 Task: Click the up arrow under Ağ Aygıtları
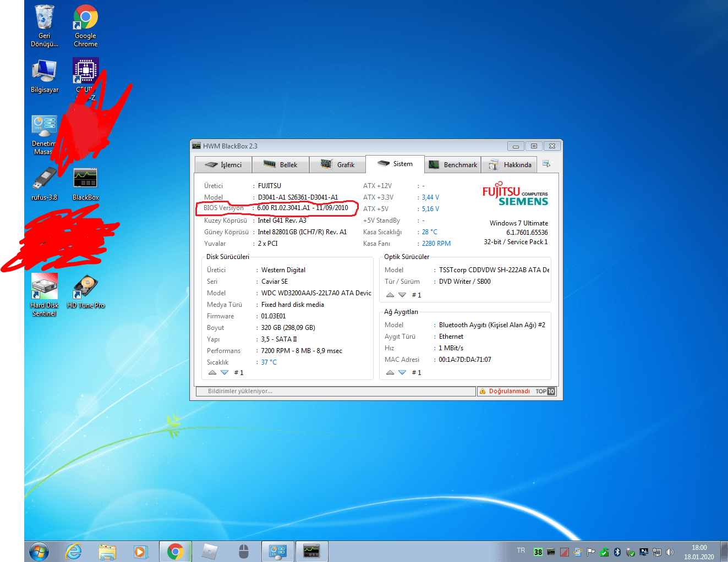390,373
